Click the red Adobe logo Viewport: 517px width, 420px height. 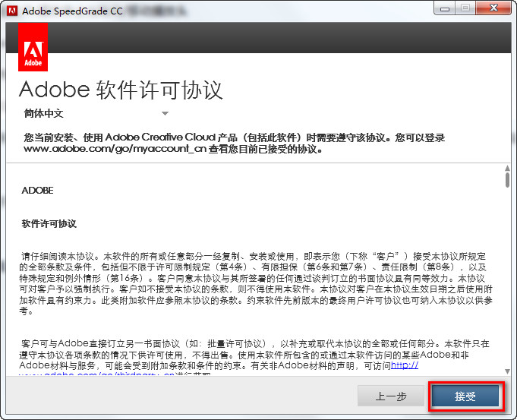click(33, 47)
